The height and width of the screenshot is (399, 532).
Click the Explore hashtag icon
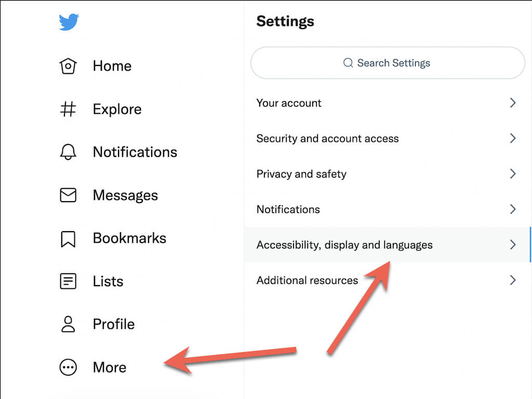click(x=68, y=109)
